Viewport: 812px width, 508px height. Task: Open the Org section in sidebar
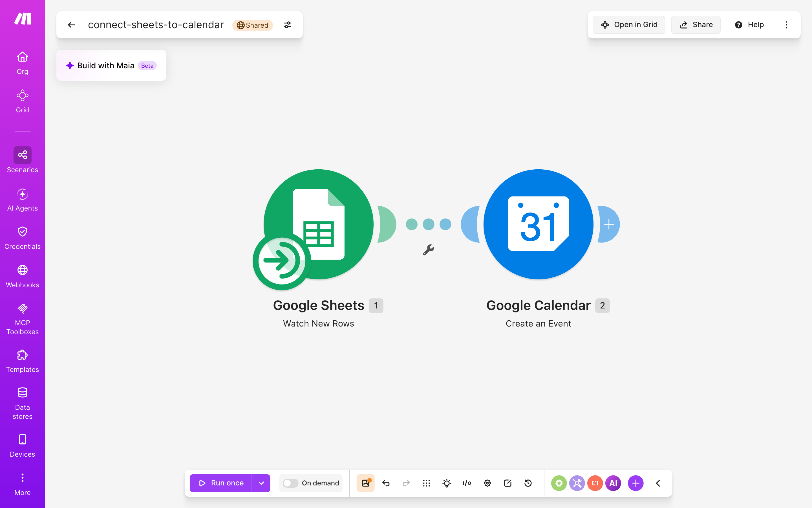click(23, 63)
